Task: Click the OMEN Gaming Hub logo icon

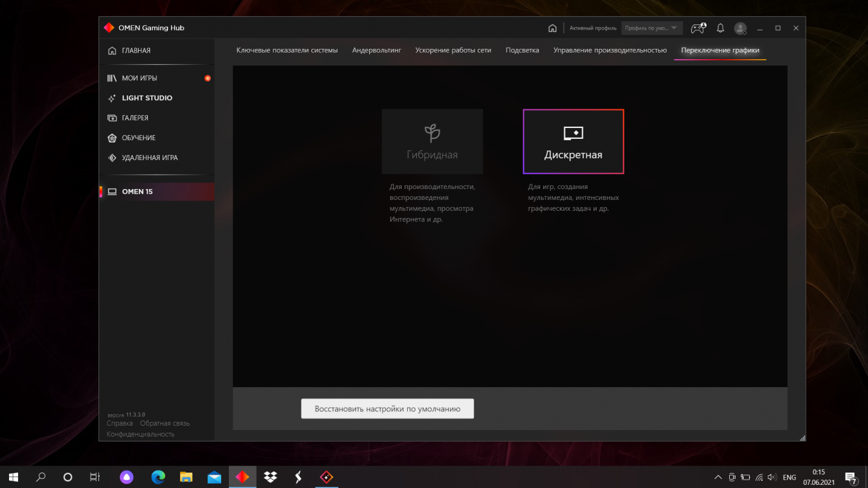Action: coord(109,28)
